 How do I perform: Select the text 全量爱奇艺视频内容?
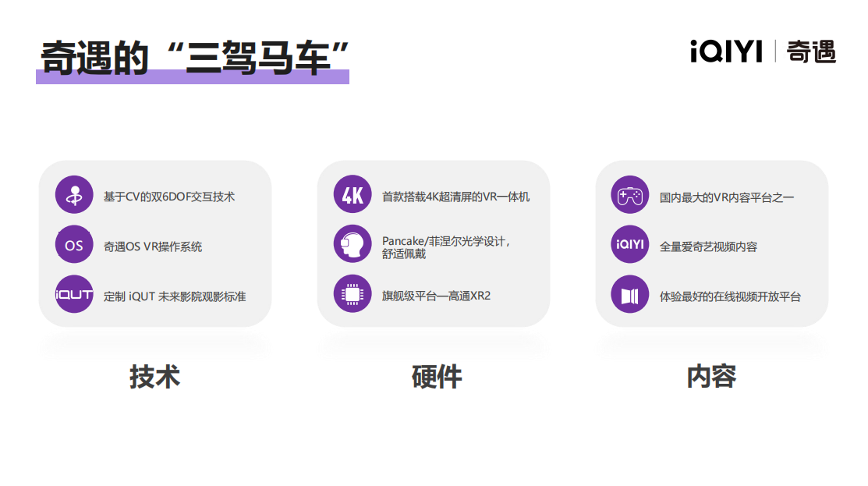pyautogui.click(x=708, y=247)
